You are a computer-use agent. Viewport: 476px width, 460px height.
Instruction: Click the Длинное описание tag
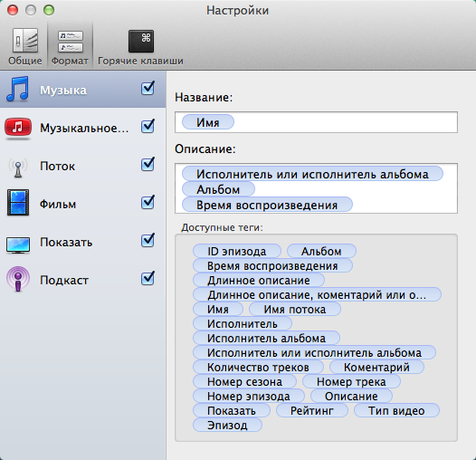click(259, 280)
